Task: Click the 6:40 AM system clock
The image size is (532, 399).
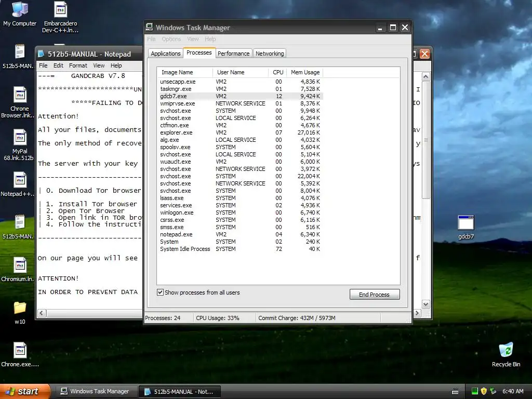Action: (x=513, y=391)
